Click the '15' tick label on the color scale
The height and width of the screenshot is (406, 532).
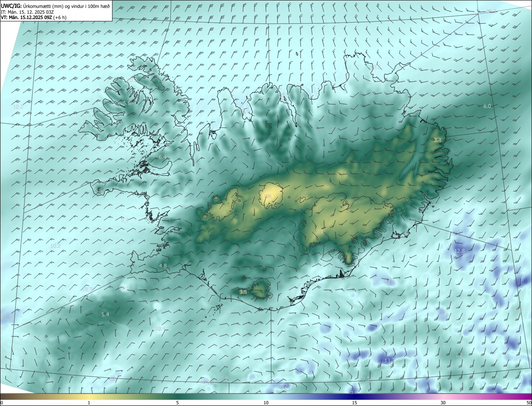pos(355,403)
